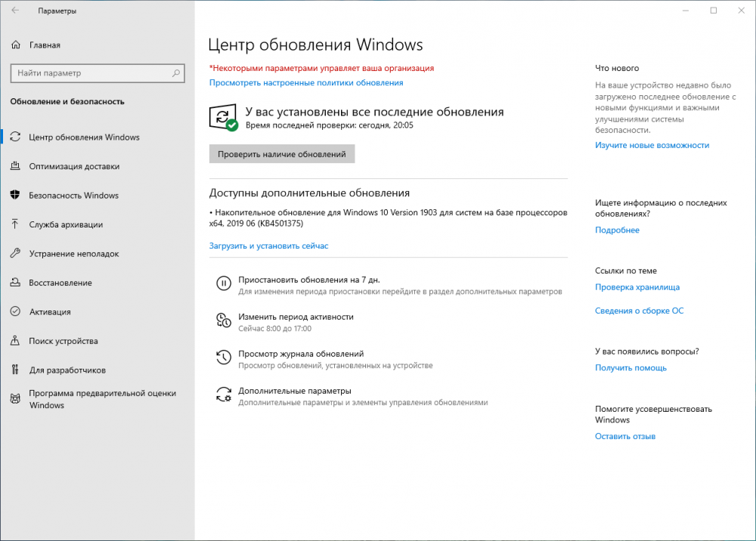Click Приостановить обновления на 7 дн.
This screenshot has height=541, width=756.
pos(309,280)
